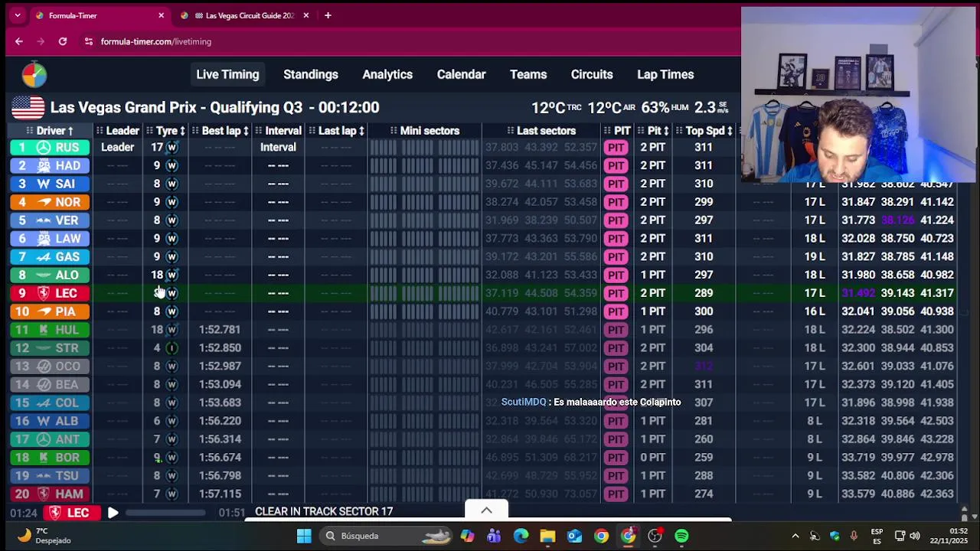Switch to Las Vegas Circuit Guide tab
Screen dimensions: 980x551
(243, 15)
